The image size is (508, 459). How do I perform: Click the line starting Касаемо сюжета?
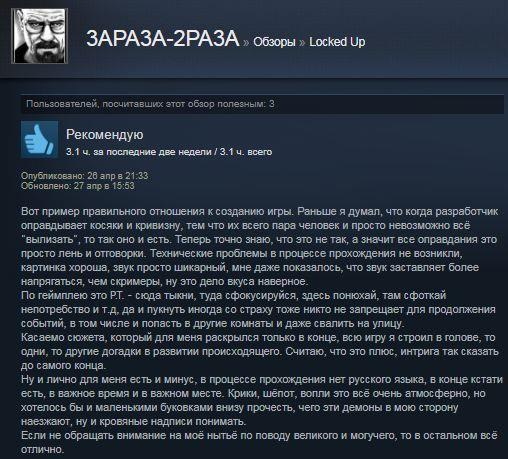tap(258, 337)
